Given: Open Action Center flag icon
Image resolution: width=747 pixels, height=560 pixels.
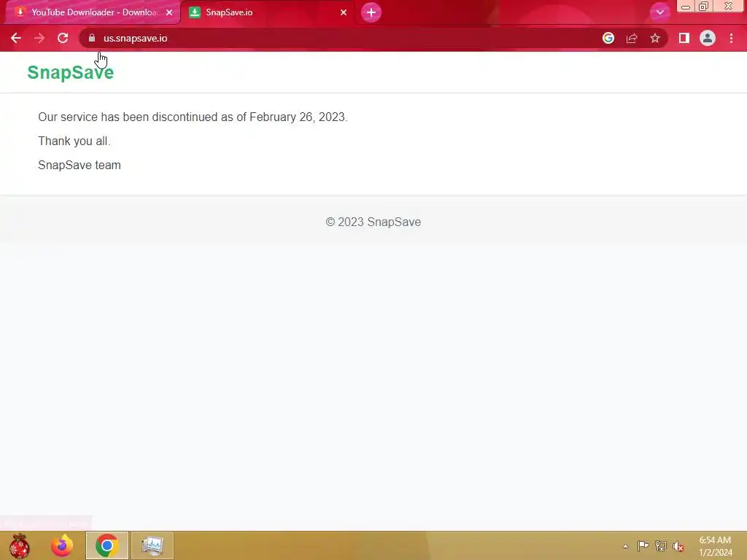Looking at the screenshot, I should point(643,545).
